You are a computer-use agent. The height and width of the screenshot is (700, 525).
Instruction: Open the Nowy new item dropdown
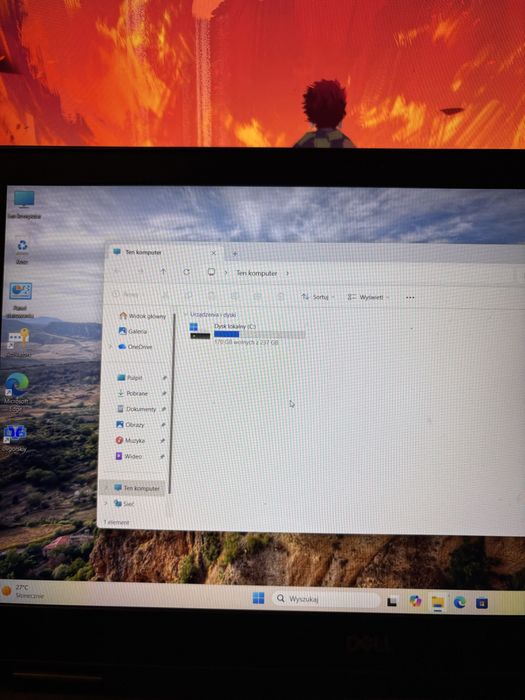(127, 294)
